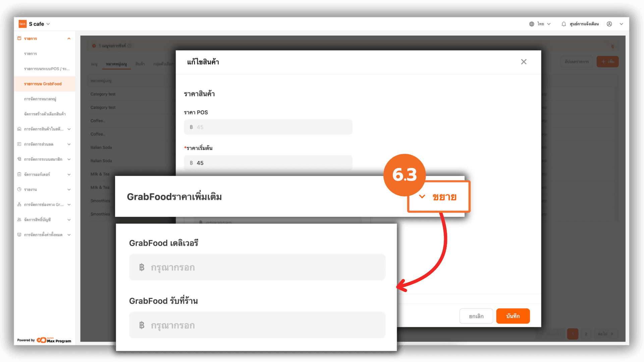Image resolution: width=644 pixels, height=362 pixels.
Task: Open the ไทย language dropdown
Action: click(x=544, y=24)
